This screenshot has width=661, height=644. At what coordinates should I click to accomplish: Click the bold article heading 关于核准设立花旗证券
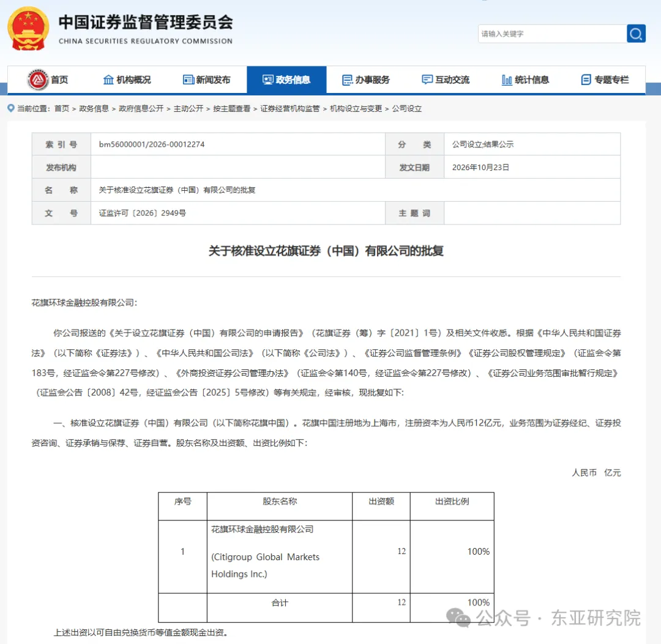[326, 251]
